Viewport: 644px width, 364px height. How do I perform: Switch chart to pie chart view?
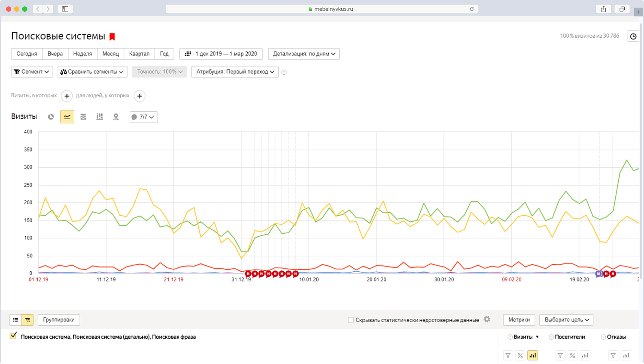51,117
